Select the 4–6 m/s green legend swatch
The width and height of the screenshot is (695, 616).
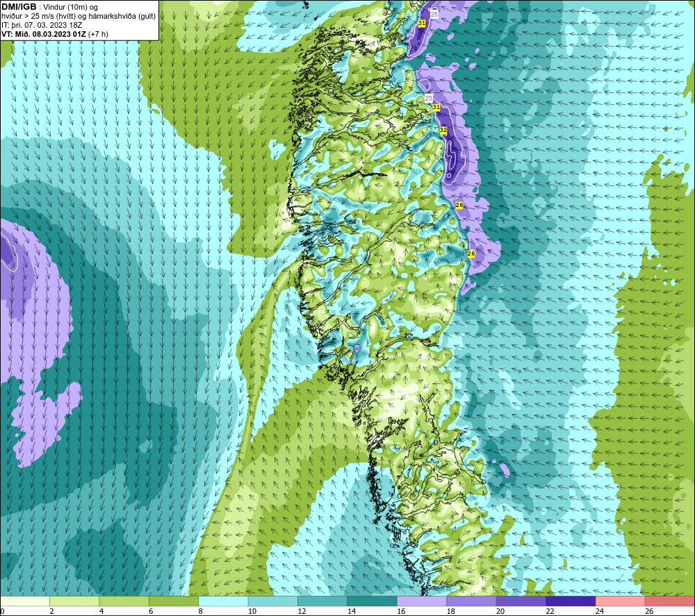[124, 601]
